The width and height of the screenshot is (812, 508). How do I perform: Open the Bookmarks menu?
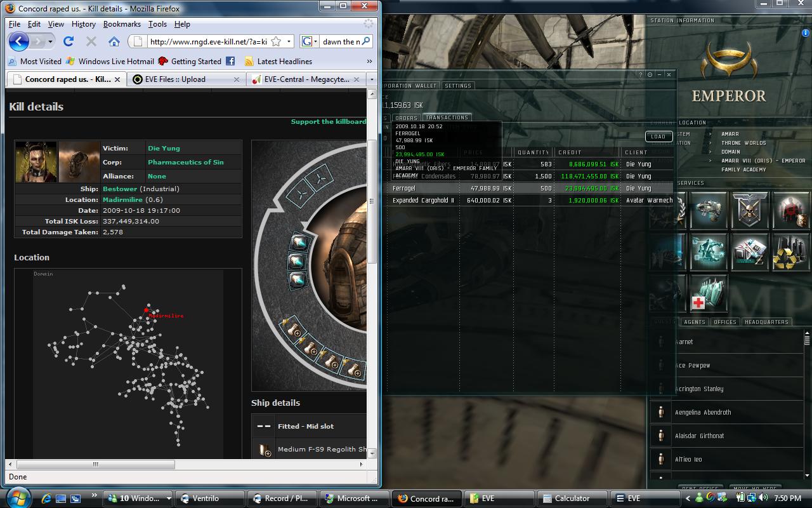(122, 24)
